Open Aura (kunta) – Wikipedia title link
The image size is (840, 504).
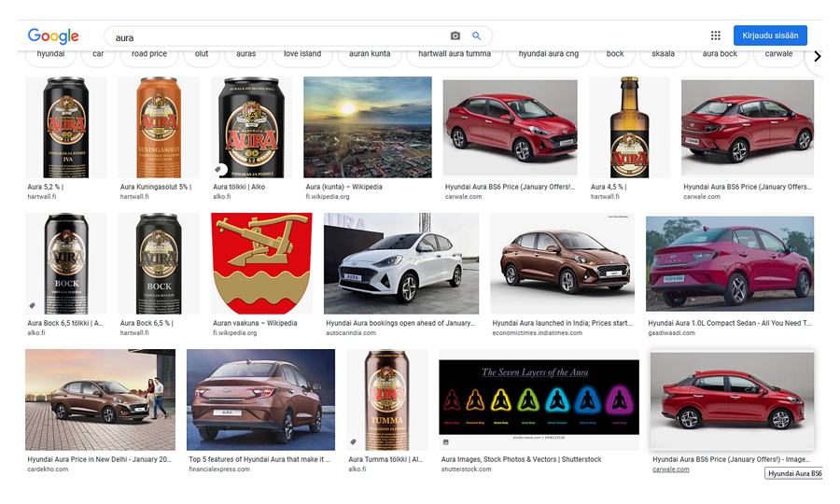343,187
